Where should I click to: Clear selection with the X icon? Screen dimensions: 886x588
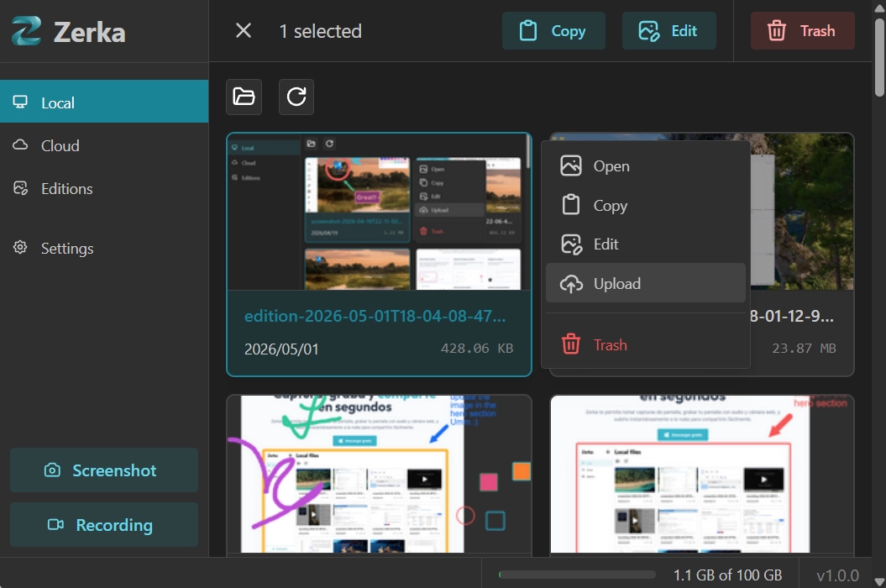(x=244, y=30)
